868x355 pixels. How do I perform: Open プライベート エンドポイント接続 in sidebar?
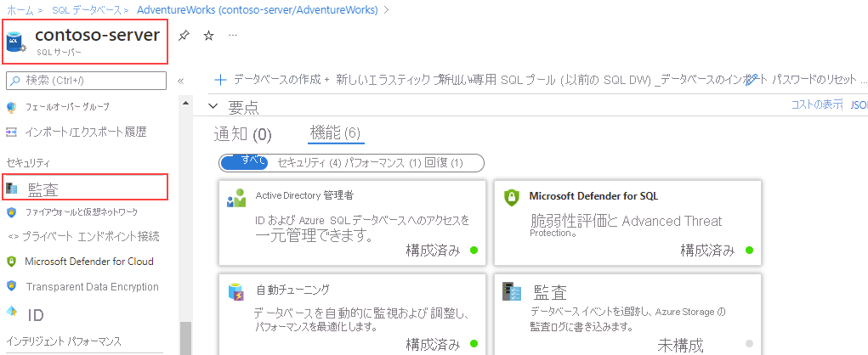click(x=92, y=237)
